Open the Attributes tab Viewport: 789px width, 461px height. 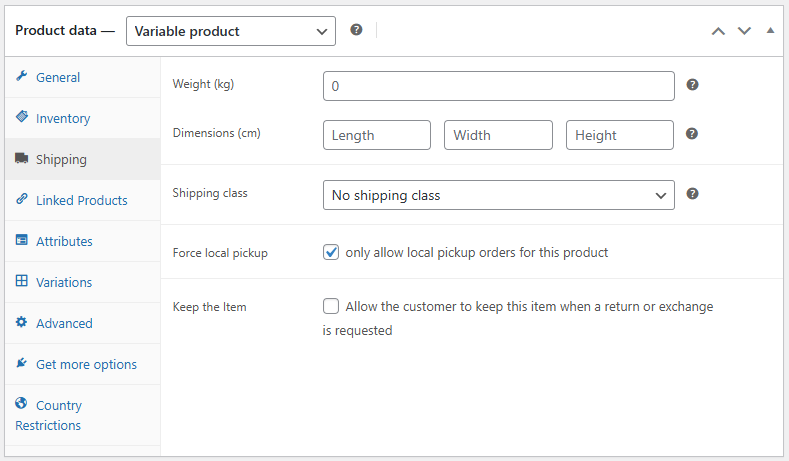[64, 241]
